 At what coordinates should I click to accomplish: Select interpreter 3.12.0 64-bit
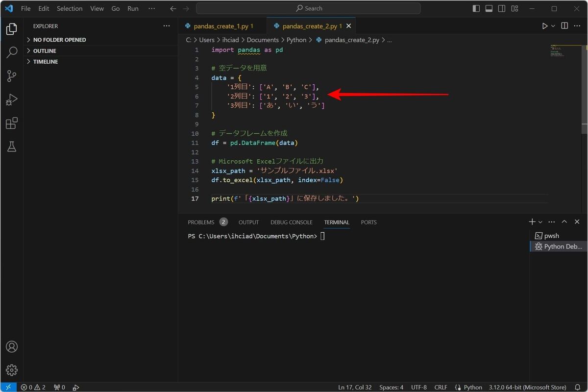528,387
